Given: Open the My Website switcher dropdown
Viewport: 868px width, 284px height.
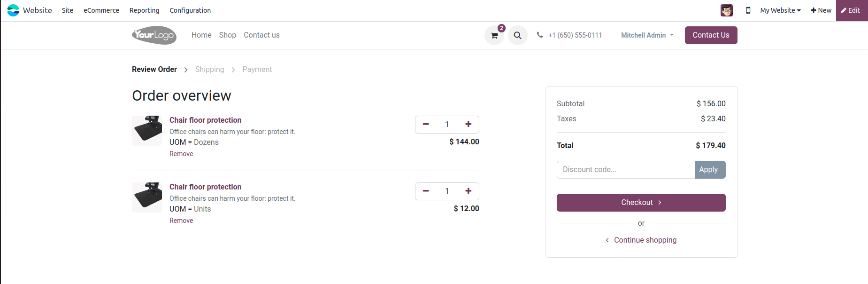Looking at the screenshot, I should 780,10.
